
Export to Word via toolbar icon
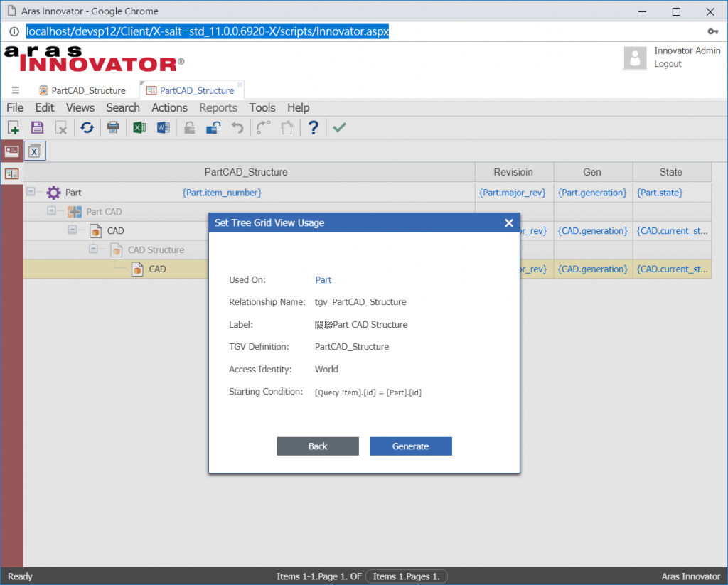click(x=163, y=127)
